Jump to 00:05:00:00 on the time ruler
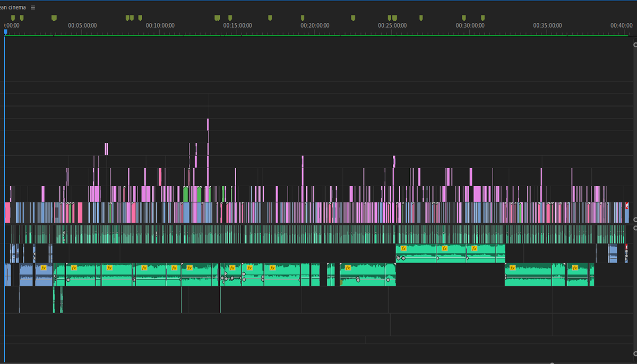637x364 pixels. (x=83, y=25)
